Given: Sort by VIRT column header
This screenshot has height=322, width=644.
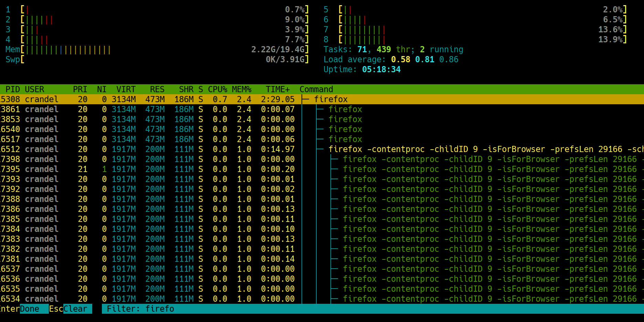Looking at the screenshot, I should [126, 89].
